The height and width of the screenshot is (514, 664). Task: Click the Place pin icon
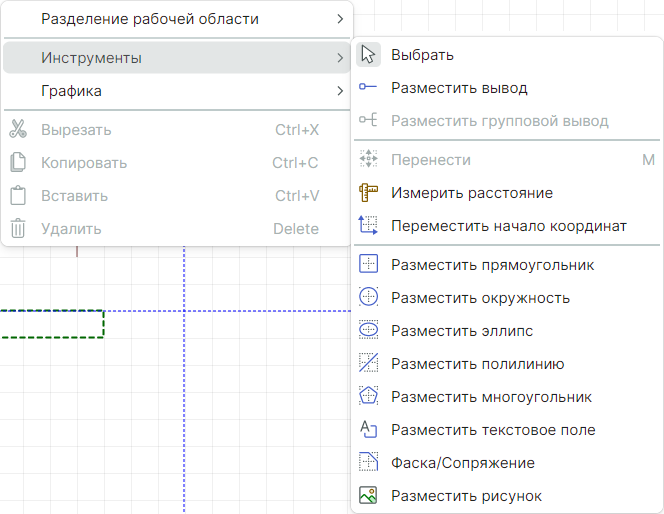tap(368, 88)
